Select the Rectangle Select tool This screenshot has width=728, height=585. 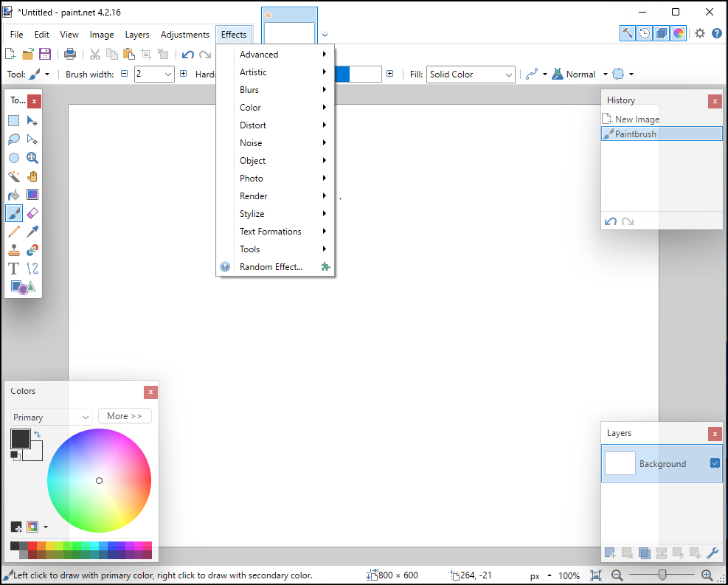click(14, 121)
